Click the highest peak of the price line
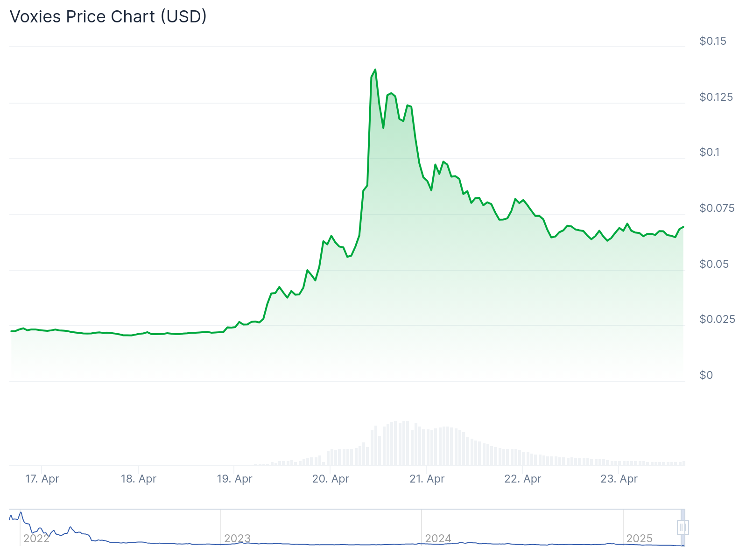The width and height of the screenshot is (746, 560). point(375,70)
